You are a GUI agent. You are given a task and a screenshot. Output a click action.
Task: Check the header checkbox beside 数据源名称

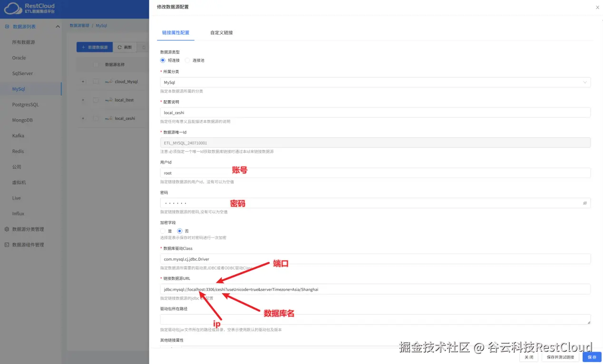click(x=96, y=65)
